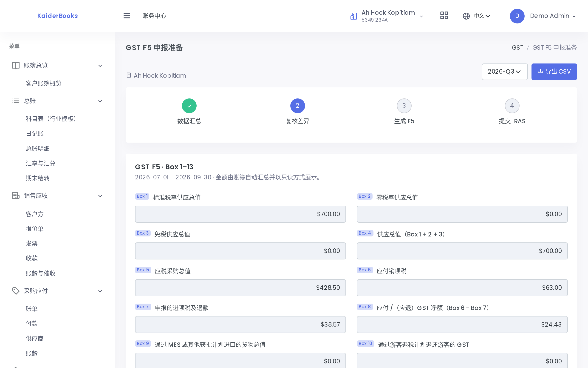Viewport: 588px width, 368px height.
Task: Open 汇率与汇兑 in sidebar
Action: pyautogui.click(x=41, y=163)
